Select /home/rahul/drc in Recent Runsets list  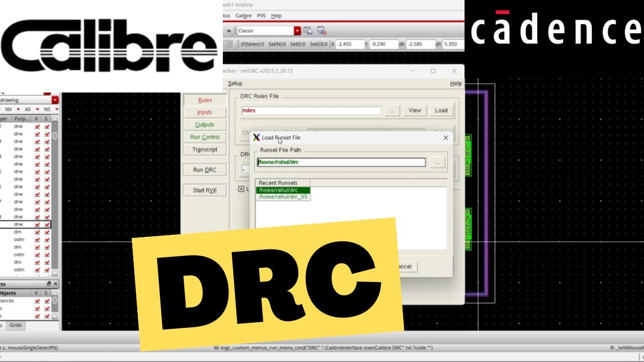click(283, 190)
